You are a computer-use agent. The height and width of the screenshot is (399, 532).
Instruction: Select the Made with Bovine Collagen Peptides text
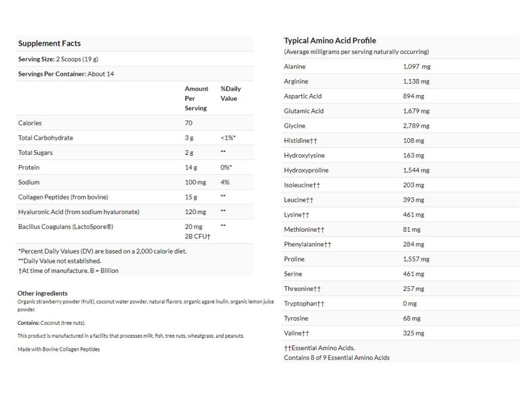tap(59, 349)
